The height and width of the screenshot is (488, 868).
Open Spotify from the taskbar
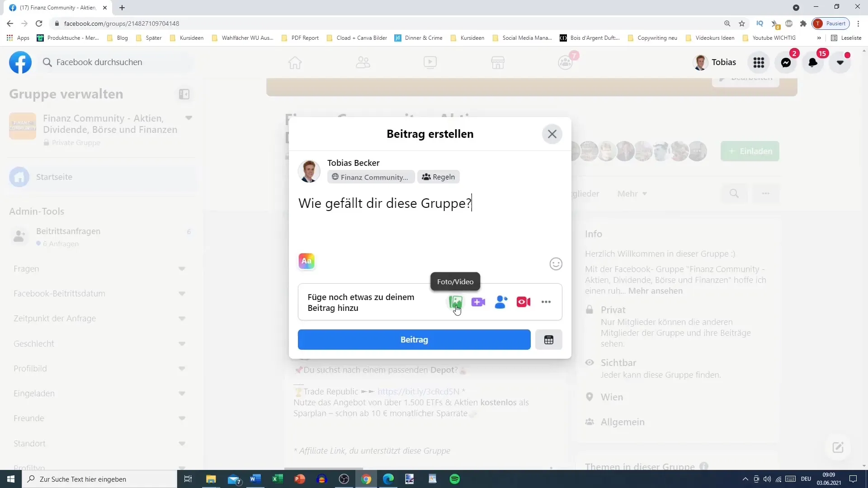pos(455,479)
